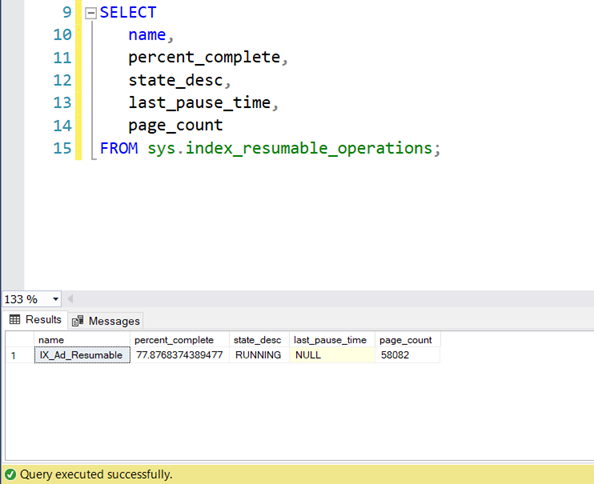
Task: Switch to the Messages tab
Action: (x=106, y=321)
